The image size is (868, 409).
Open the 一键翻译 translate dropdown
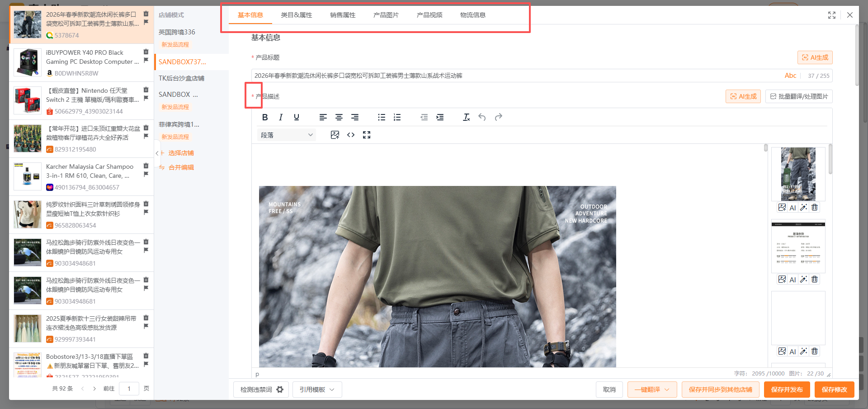click(652, 390)
